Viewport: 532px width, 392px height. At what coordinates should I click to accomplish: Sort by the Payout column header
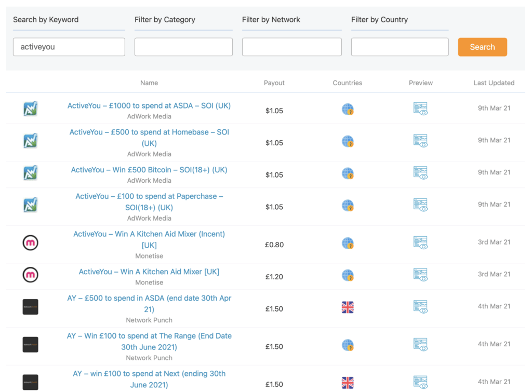click(274, 83)
